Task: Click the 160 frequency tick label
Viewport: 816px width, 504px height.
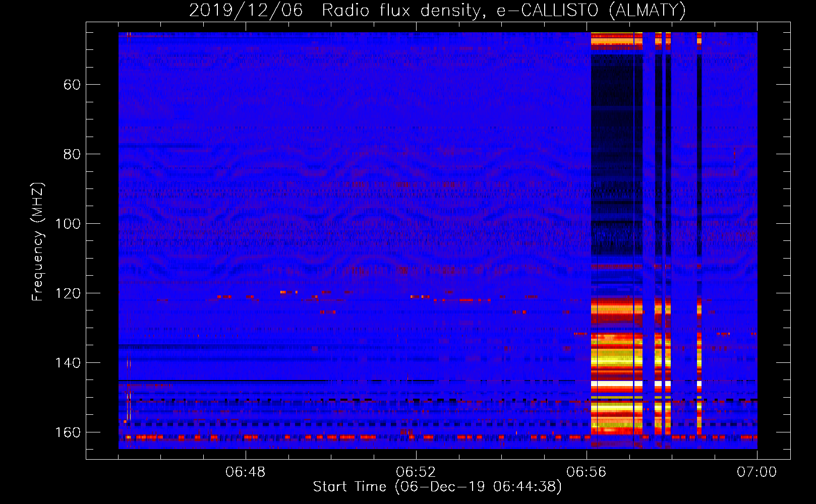Action: pyautogui.click(x=68, y=432)
